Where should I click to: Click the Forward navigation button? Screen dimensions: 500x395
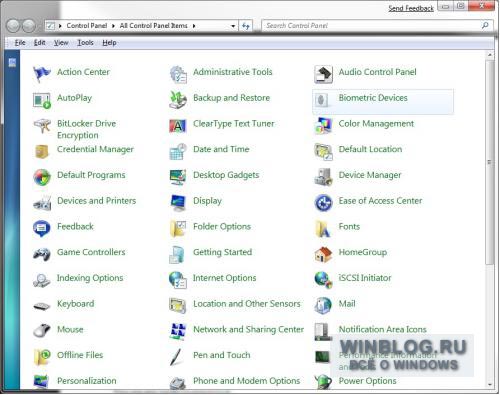29,26
